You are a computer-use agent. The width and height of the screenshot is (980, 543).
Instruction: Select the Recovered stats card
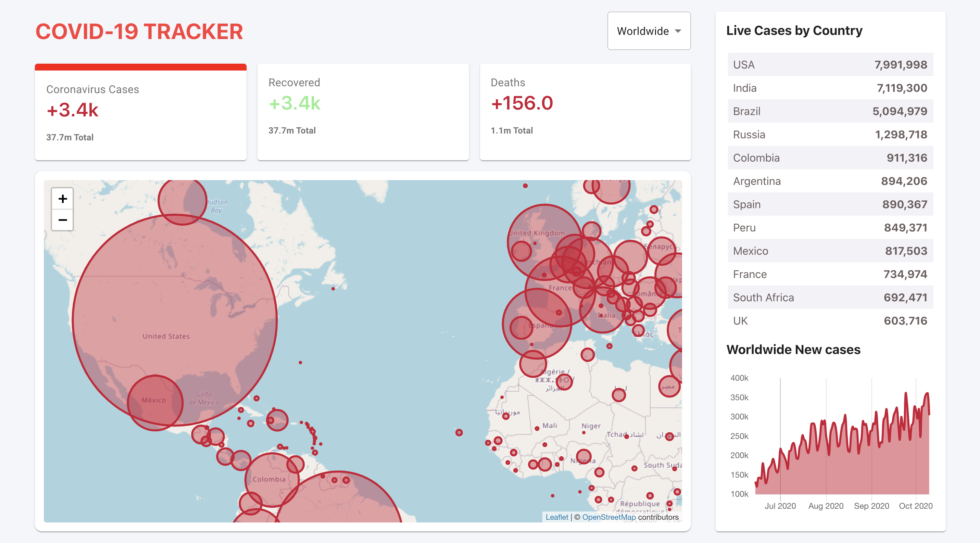(363, 112)
